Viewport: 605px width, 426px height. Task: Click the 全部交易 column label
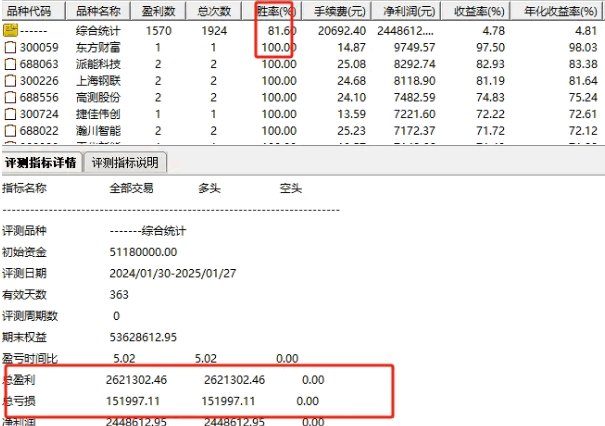click(x=132, y=188)
